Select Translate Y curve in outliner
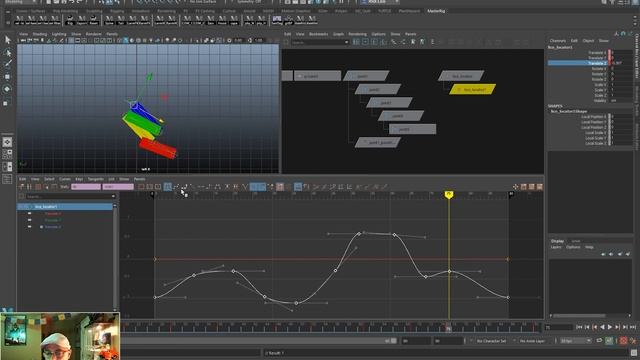 (53, 220)
